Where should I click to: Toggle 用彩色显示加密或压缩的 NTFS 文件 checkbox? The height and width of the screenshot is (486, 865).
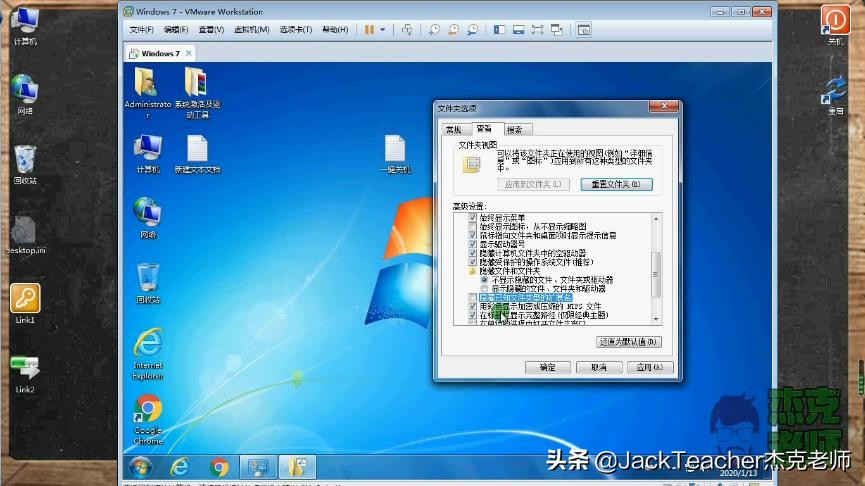473,306
